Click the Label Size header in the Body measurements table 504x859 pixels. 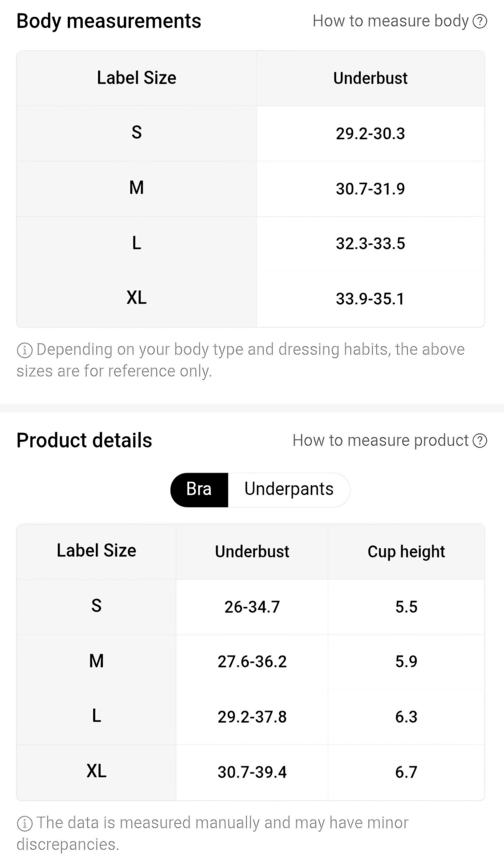coord(136,78)
